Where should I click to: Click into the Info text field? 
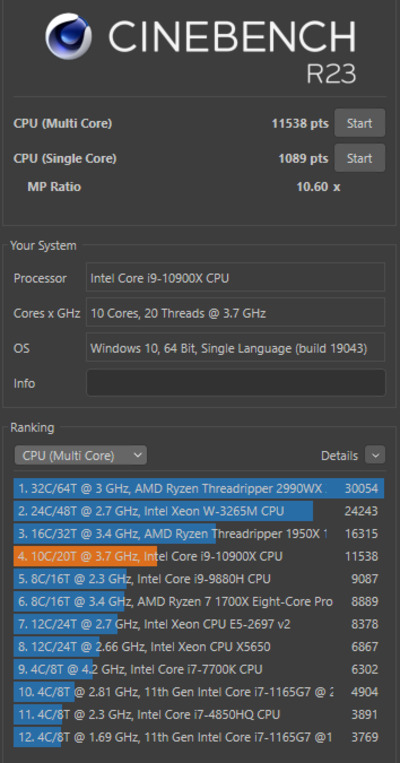pos(236,383)
